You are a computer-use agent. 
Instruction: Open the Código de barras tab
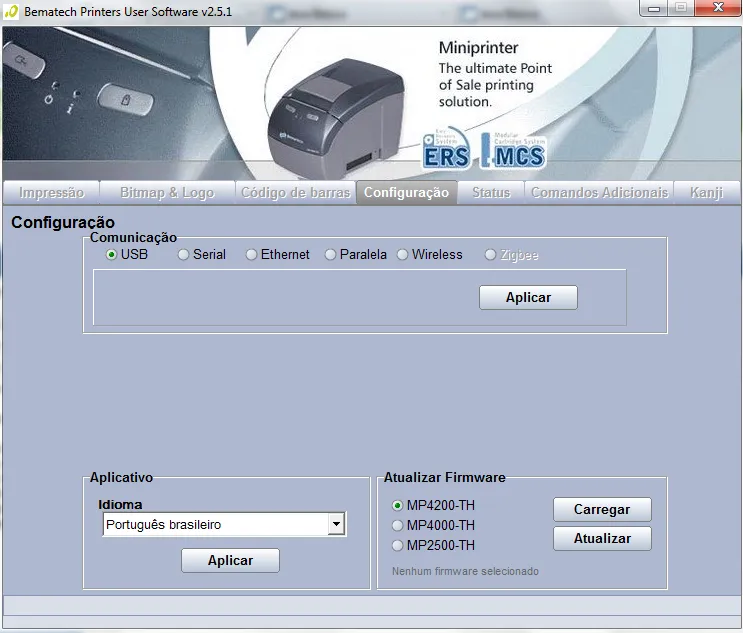[x=295, y=192]
